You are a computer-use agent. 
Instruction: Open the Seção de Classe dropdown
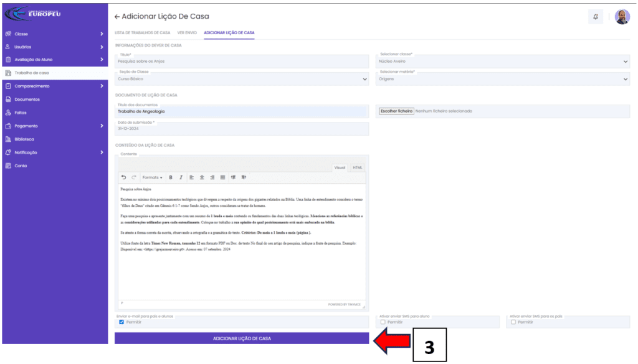pyautogui.click(x=242, y=79)
